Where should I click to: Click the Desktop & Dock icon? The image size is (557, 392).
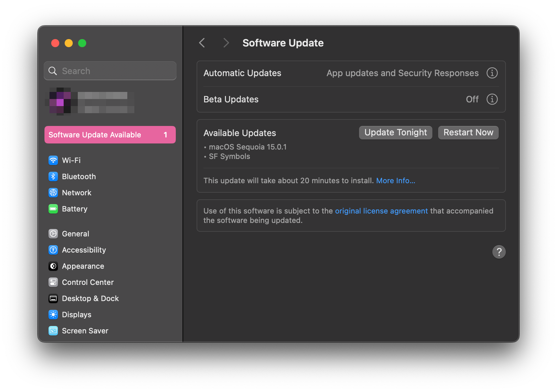pos(53,298)
